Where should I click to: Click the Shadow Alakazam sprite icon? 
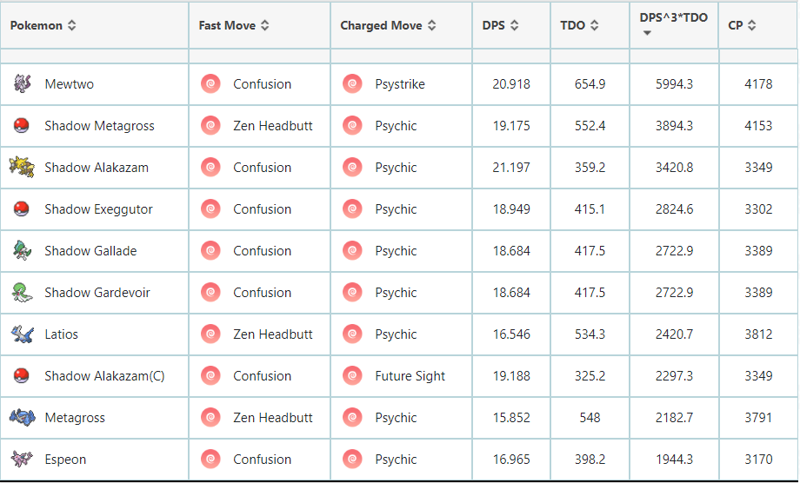click(21, 167)
